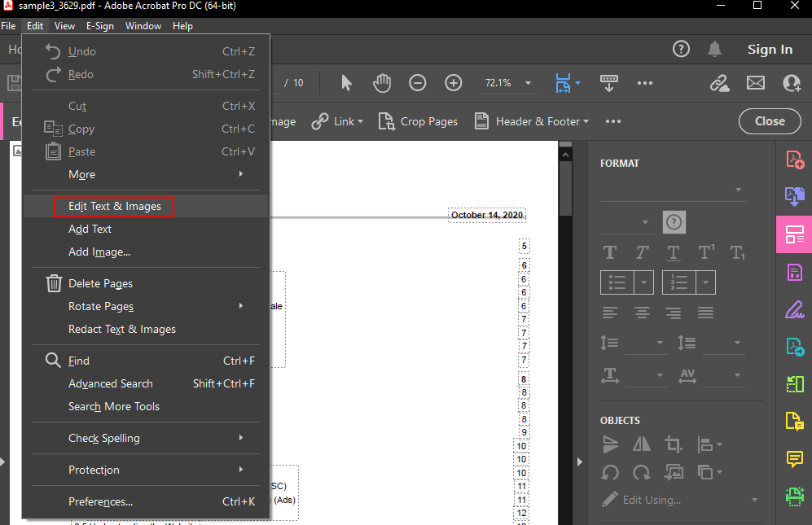Click the email envelope icon
The height and width of the screenshot is (525, 812).
pyautogui.click(x=756, y=83)
